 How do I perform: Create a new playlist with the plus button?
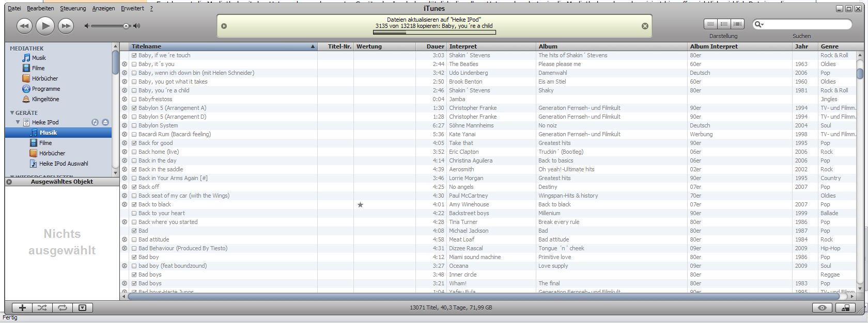tap(22, 308)
